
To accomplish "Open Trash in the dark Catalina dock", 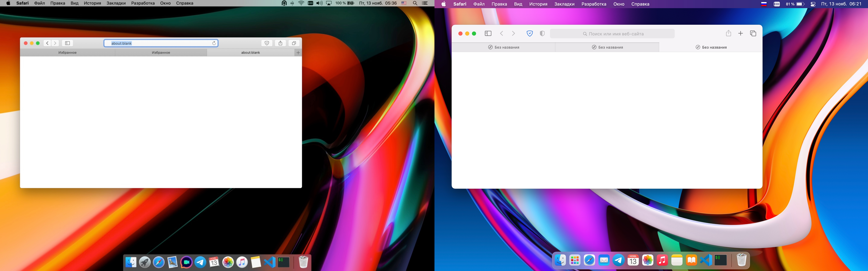I will [303, 262].
